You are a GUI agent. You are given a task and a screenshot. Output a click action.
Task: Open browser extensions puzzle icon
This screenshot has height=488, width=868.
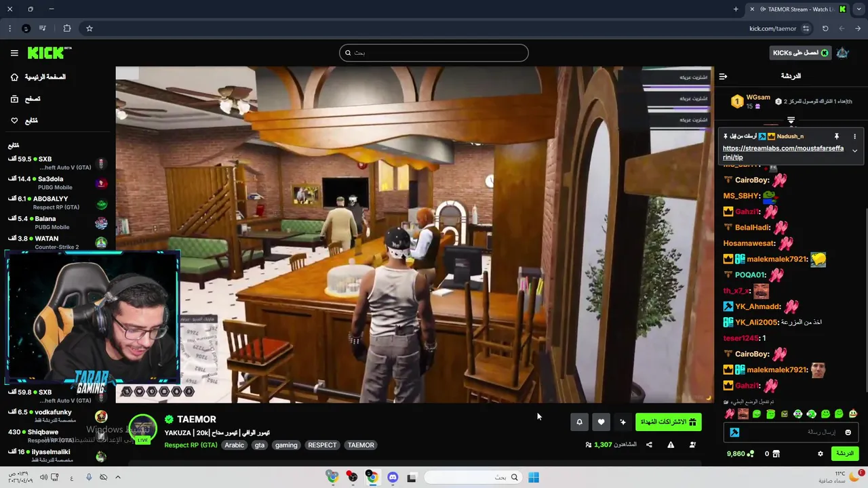66,28
